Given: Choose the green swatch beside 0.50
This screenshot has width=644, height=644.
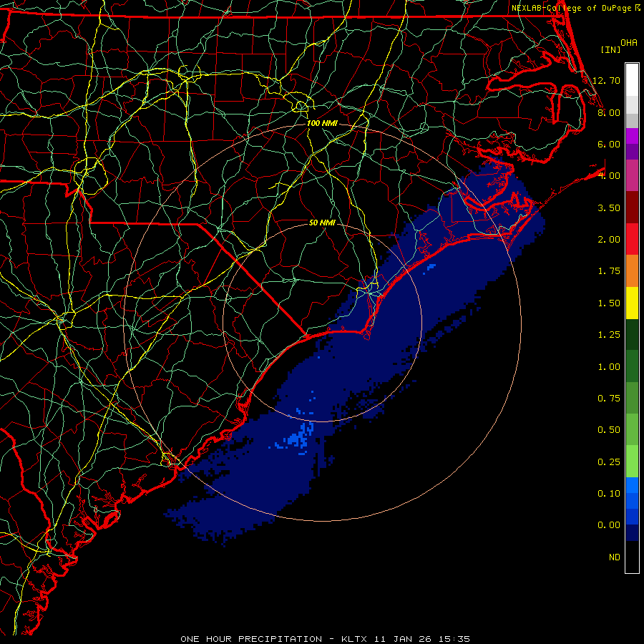Looking at the screenshot, I should pyautogui.click(x=632, y=429).
